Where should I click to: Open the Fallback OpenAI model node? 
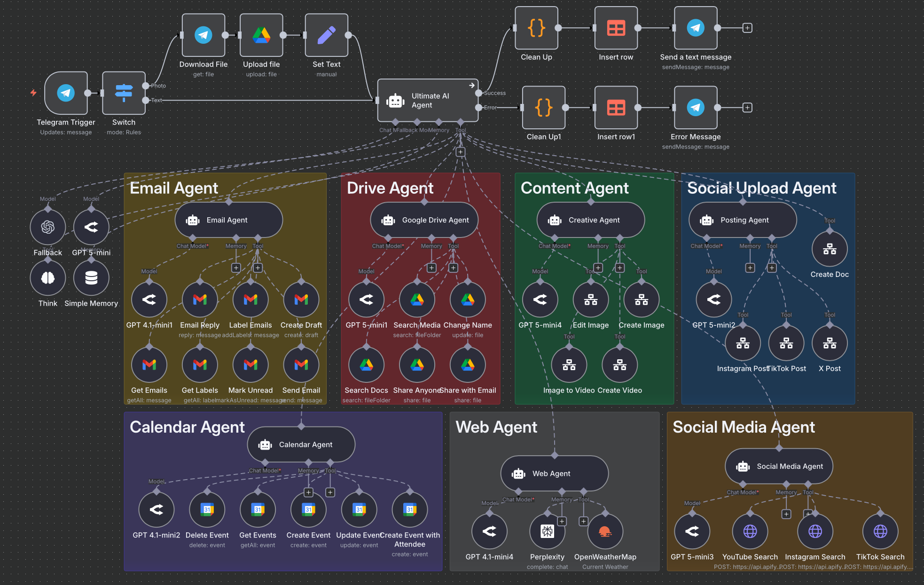tap(48, 228)
